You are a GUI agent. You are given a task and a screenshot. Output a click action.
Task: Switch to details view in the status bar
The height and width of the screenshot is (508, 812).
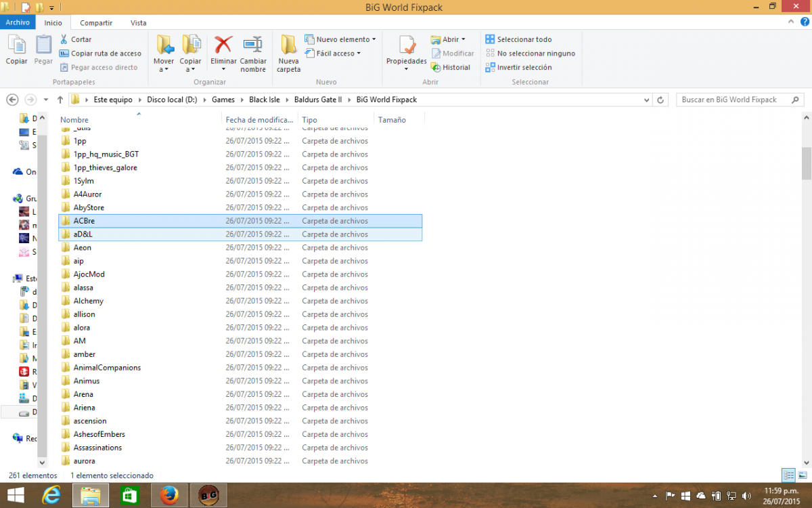coord(789,475)
